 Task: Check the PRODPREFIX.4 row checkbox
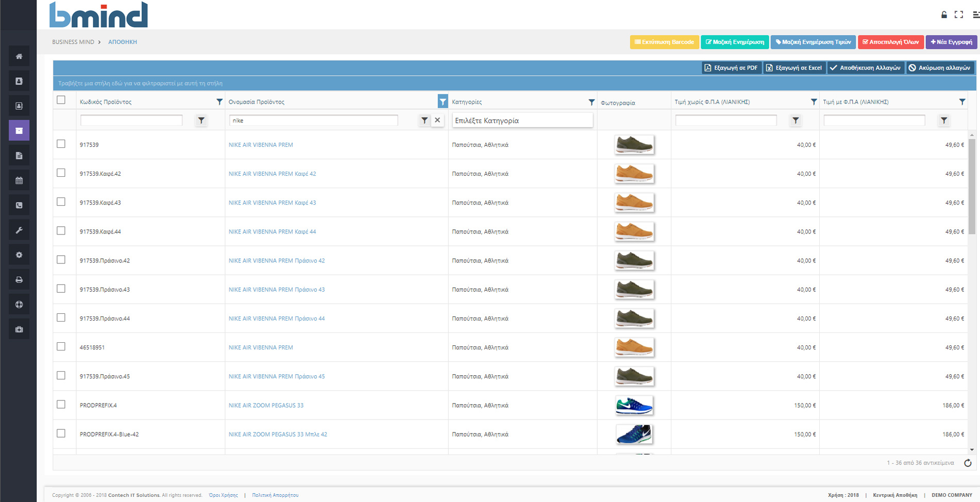[61, 404]
